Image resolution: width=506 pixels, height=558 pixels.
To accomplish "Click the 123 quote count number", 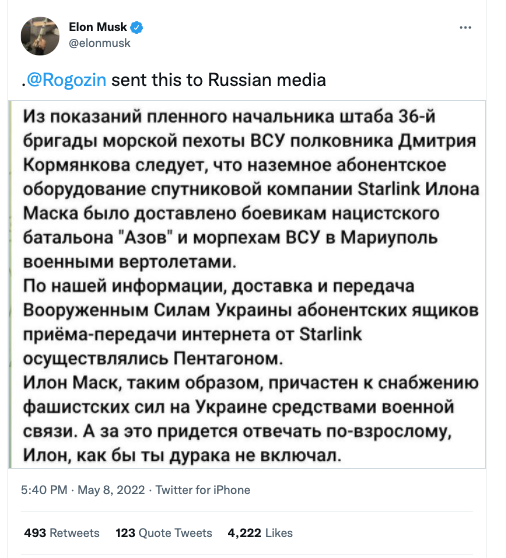I will 125,533.
